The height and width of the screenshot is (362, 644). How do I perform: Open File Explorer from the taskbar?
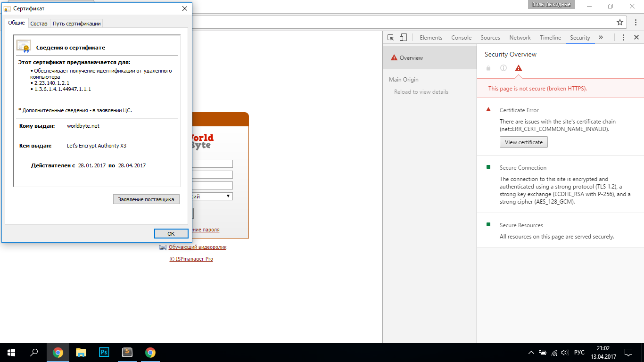click(81, 353)
